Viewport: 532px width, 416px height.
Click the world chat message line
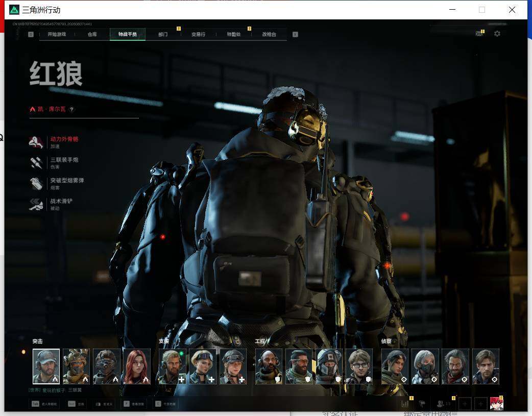55,390
